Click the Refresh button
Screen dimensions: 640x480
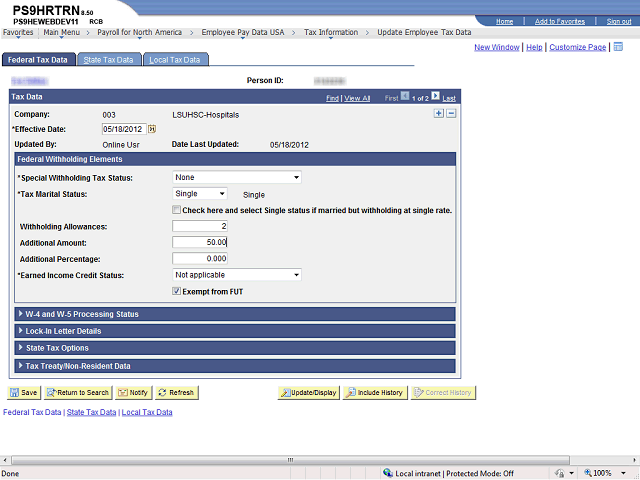point(175,393)
